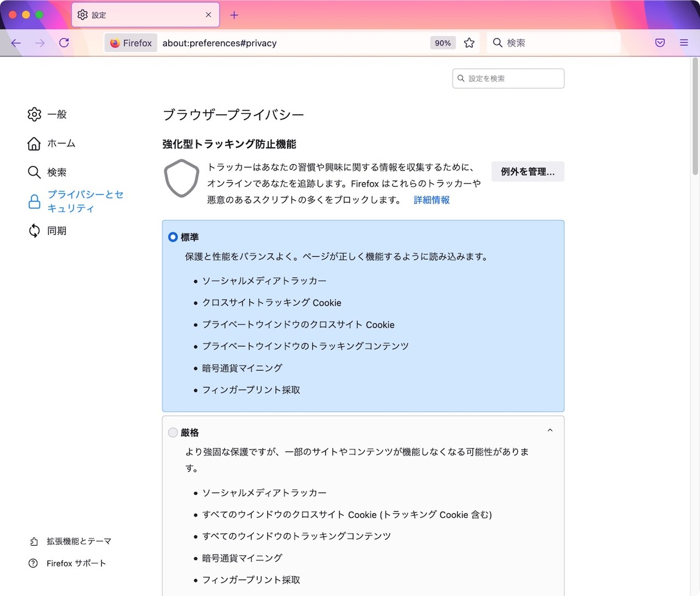
Task: Click すべてのウインドウのトラッキングコンテンツ item
Action: (296, 536)
